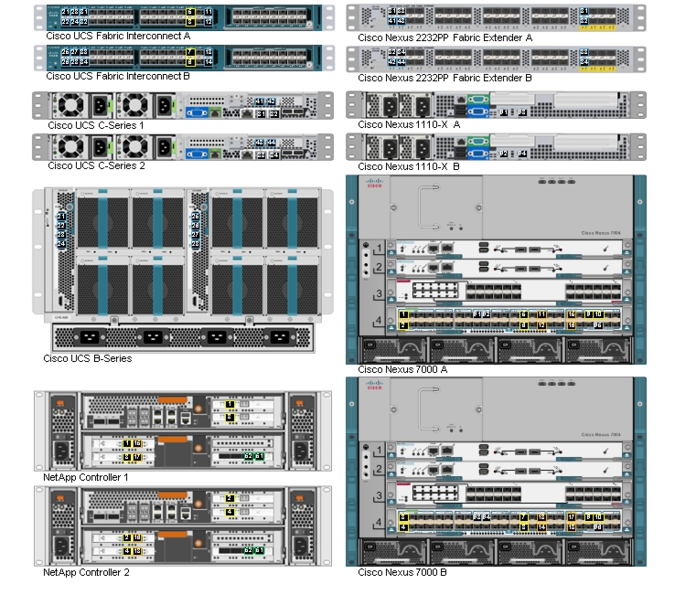The image size is (675, 616).
Task: Click the Cisco UCS Fabric Interconnect B label
Action: point(118,76)
